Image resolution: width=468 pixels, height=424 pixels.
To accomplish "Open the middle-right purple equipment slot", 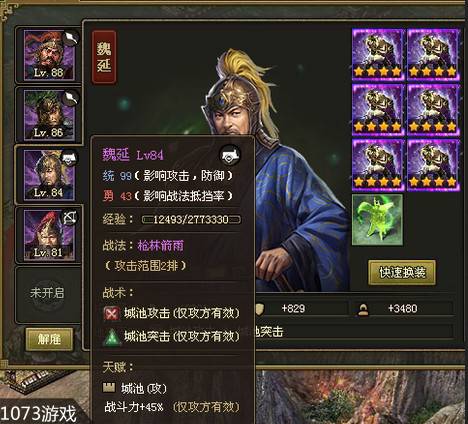I will pyautogui.click(x=433, y=110).
